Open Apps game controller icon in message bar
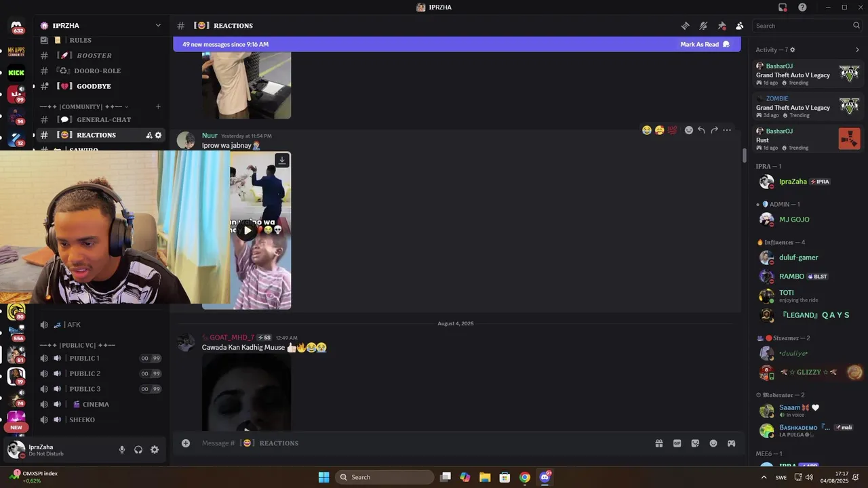The image size is (868, 488). tap(731, 443)
